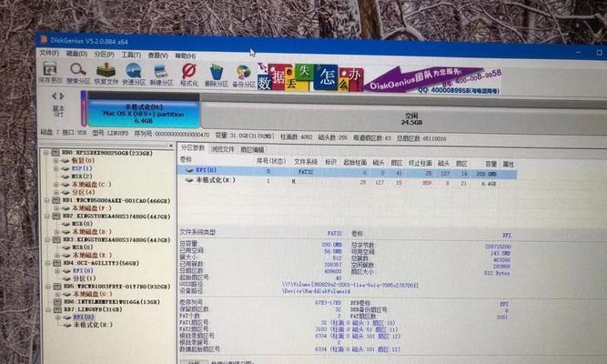Click the HD7 LINGUFD disk drive icon

(x=57, y=309)
